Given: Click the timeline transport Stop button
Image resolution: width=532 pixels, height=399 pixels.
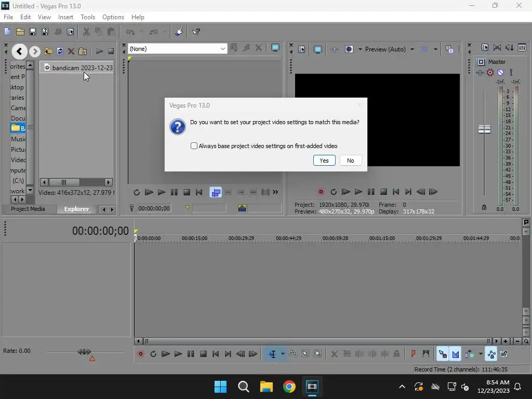Looking at the screenshot, I should coord(204,354).
